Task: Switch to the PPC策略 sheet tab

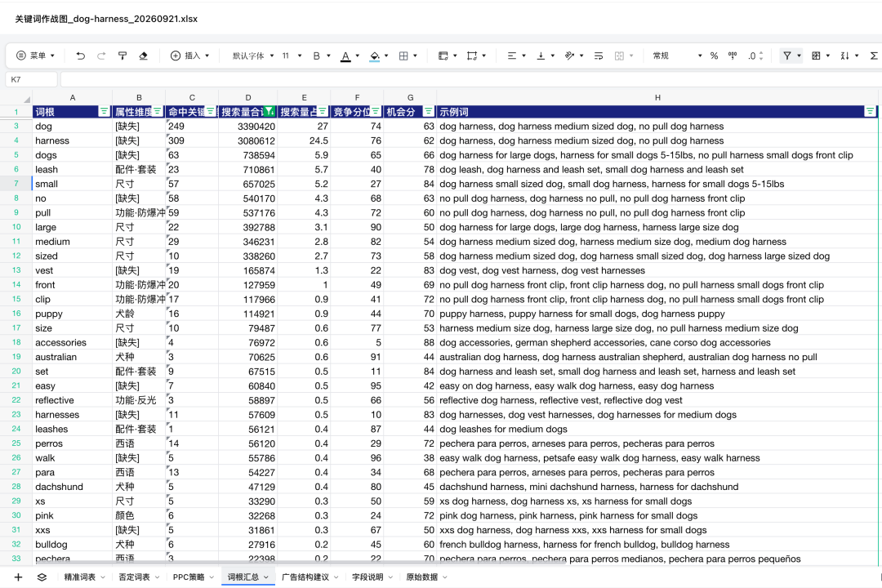Action: click(189, 577)
